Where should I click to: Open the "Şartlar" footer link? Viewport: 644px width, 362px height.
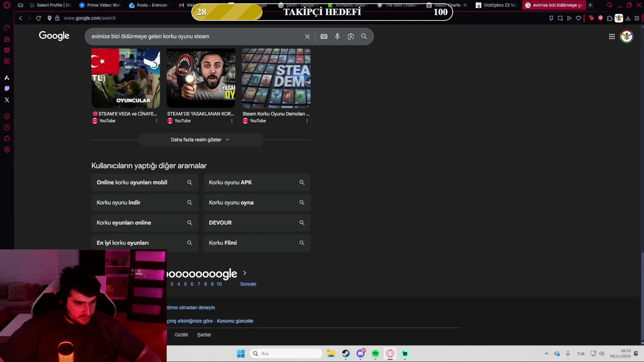pyautogui.click(x=204, y=335)
